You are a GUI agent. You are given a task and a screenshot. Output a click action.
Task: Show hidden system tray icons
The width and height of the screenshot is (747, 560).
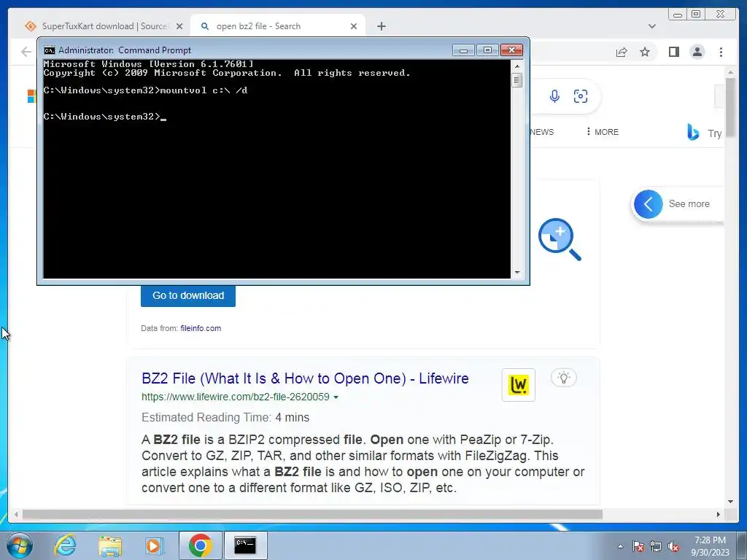[620, 546]
